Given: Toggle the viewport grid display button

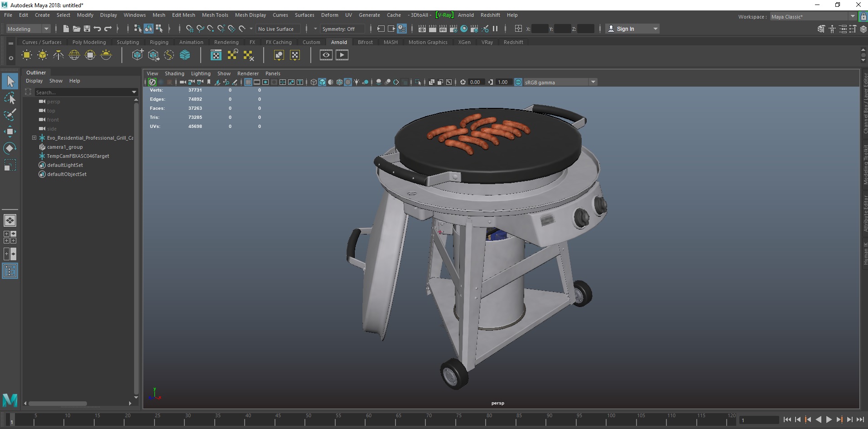Looking at the screenshot, I should [248, 82].
